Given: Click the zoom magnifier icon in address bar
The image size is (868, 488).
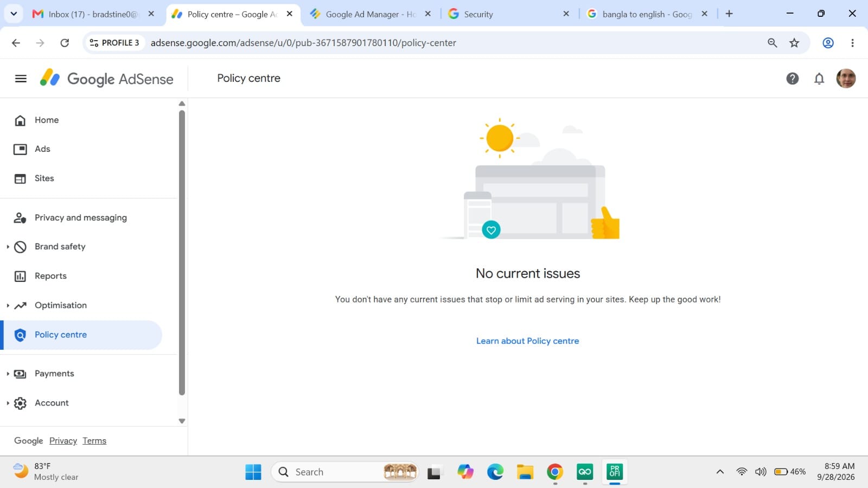Looking at the screenshot, I should (772, 43).
